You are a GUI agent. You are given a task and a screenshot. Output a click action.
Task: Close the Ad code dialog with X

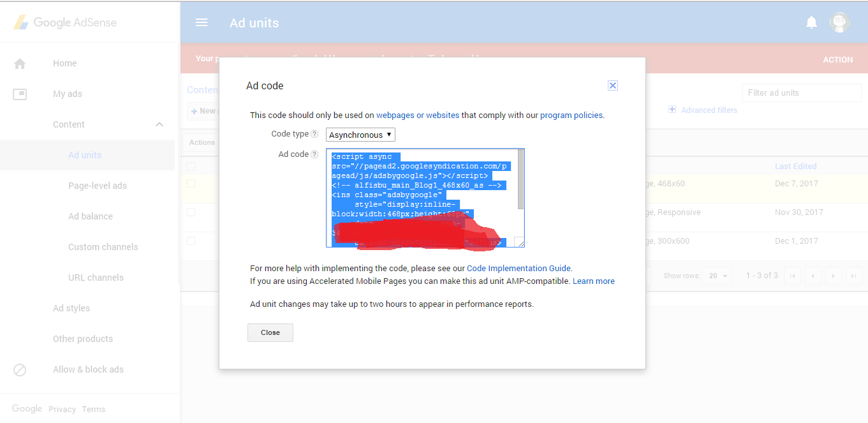coord(612,85)
